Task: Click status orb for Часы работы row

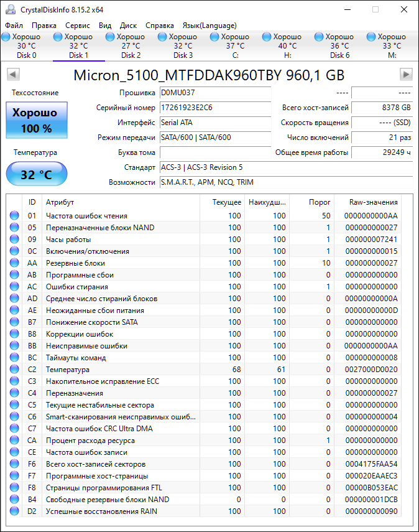Action: pos(14,239)
